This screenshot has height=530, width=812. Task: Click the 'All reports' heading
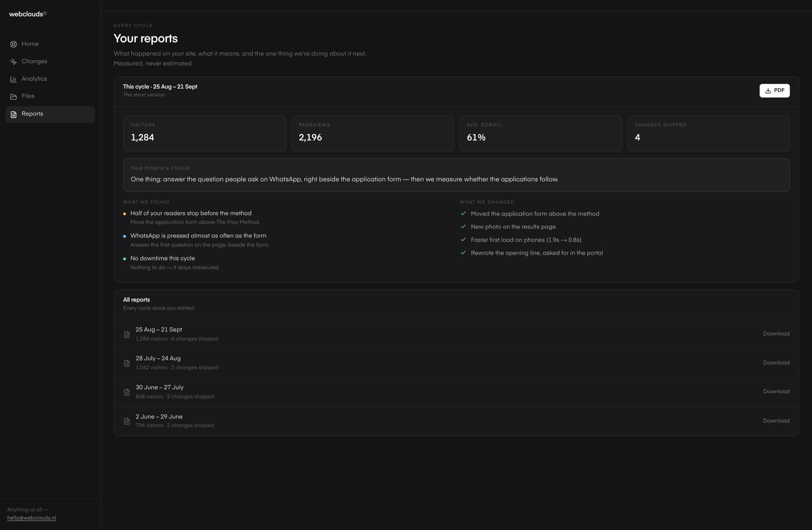pyautogui.click(x=137, y=300)
